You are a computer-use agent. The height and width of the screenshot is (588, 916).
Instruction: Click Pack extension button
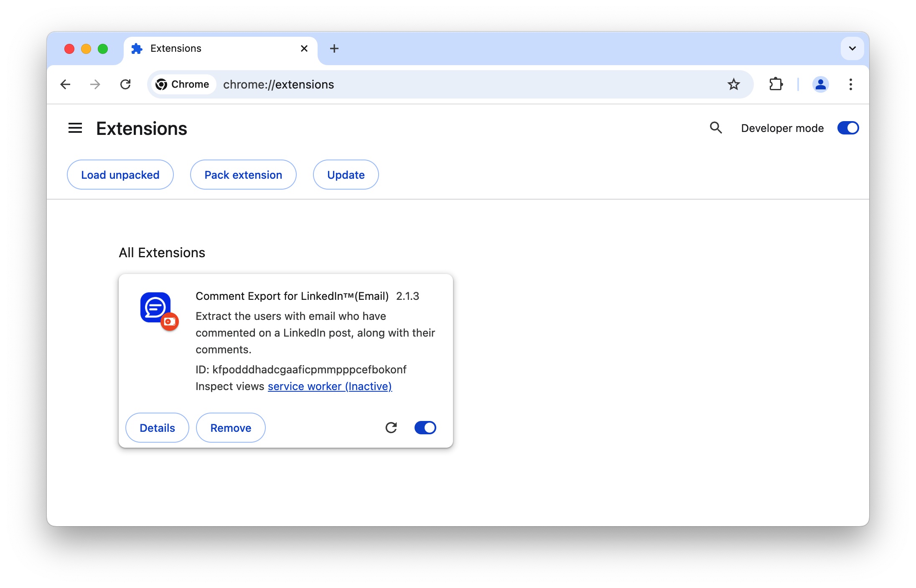click(243, 175)
